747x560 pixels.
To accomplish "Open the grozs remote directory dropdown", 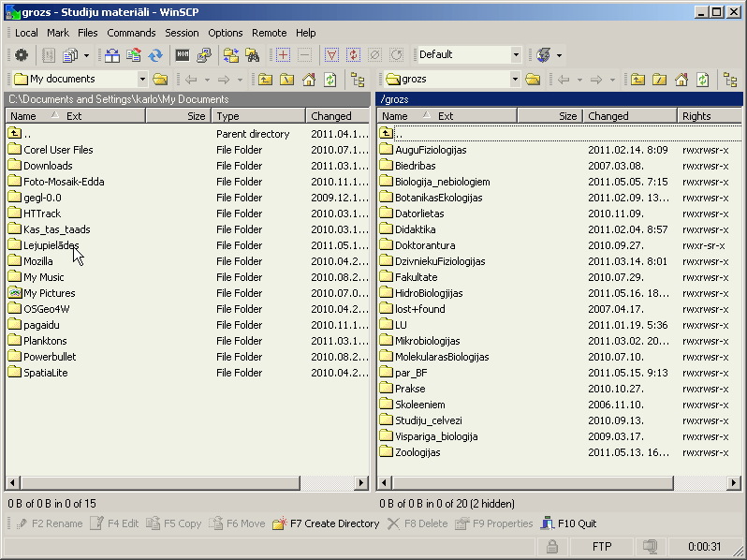I will click(515, 79).
